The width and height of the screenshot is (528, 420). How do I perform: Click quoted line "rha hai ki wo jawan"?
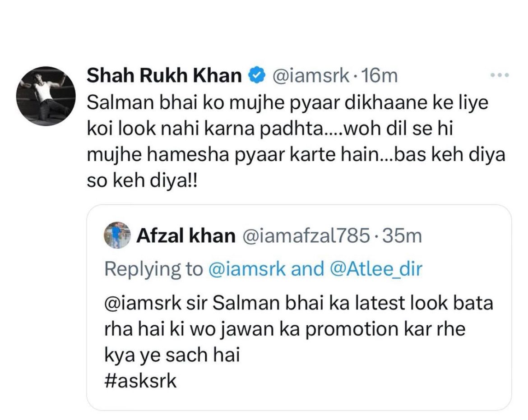pyautogui.click(x=284, y=329)
